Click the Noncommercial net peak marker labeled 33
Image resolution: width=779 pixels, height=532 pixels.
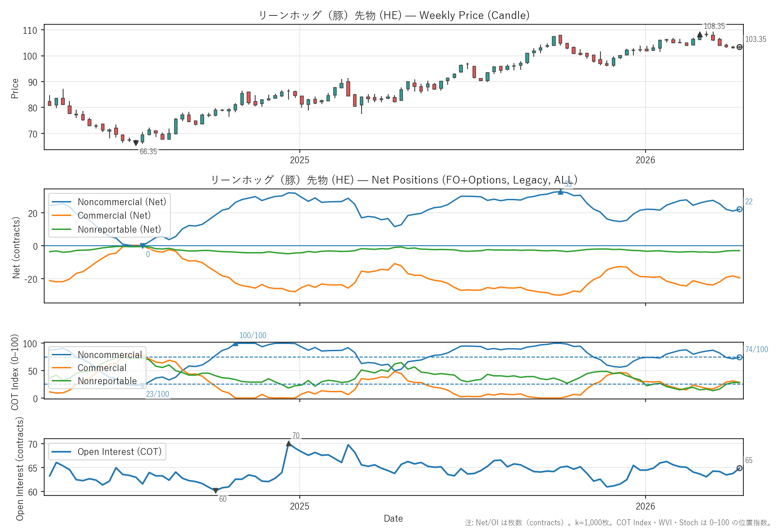point(560,192)
